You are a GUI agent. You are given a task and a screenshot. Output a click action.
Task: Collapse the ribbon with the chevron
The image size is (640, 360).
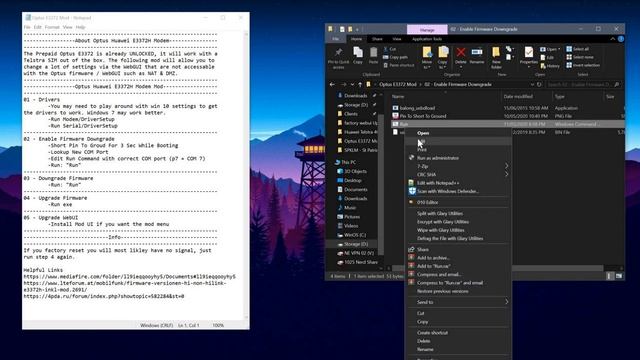(613, 39)
